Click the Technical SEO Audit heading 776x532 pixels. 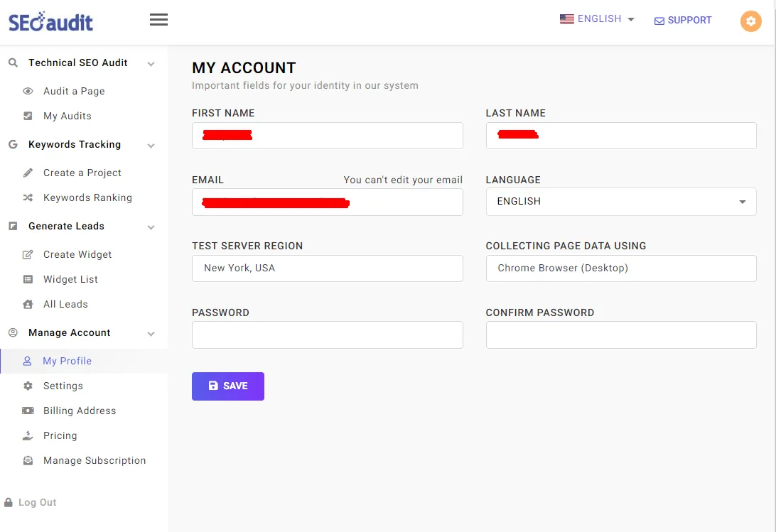pyautogui.click(x=77, y=63)
